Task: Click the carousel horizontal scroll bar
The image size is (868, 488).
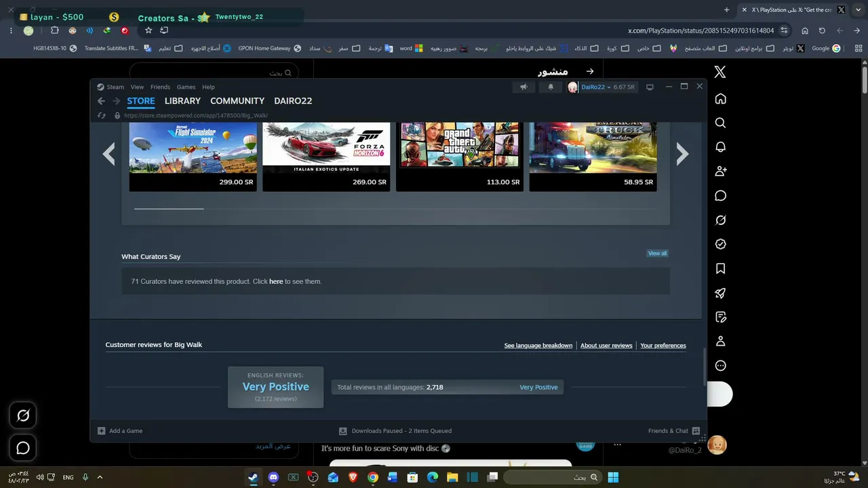Action: click(x=169, y=209)
